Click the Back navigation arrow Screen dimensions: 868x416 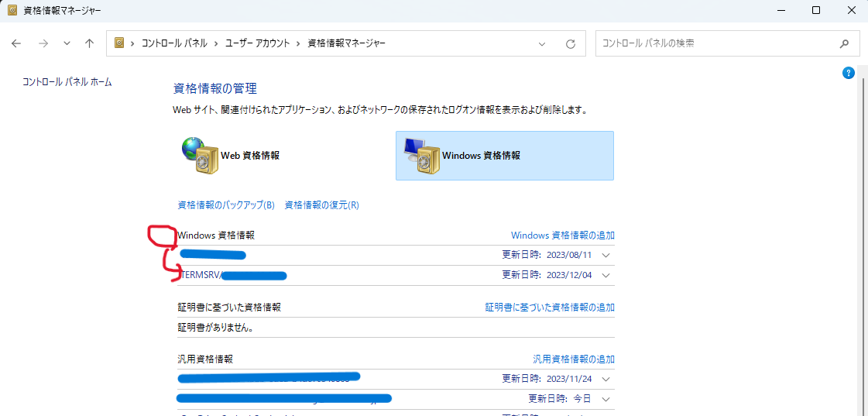(x=16, y=43)
